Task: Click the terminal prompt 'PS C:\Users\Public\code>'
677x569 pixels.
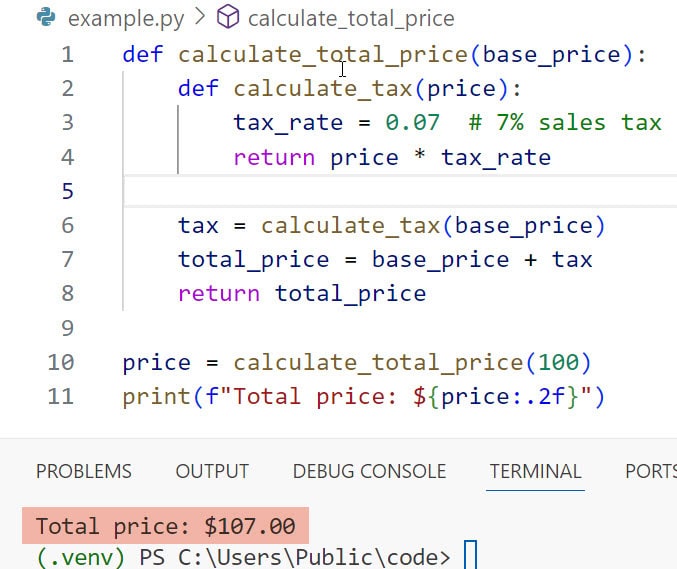Action: pos(294,557)
